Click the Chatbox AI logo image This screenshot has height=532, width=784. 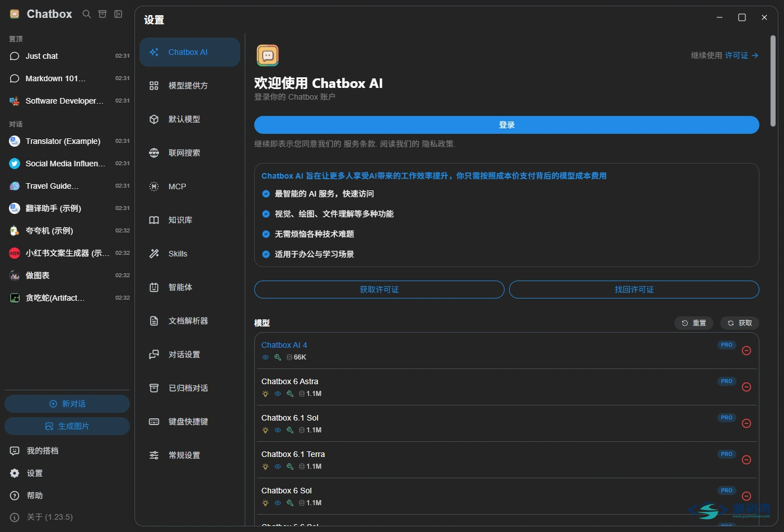268,55
